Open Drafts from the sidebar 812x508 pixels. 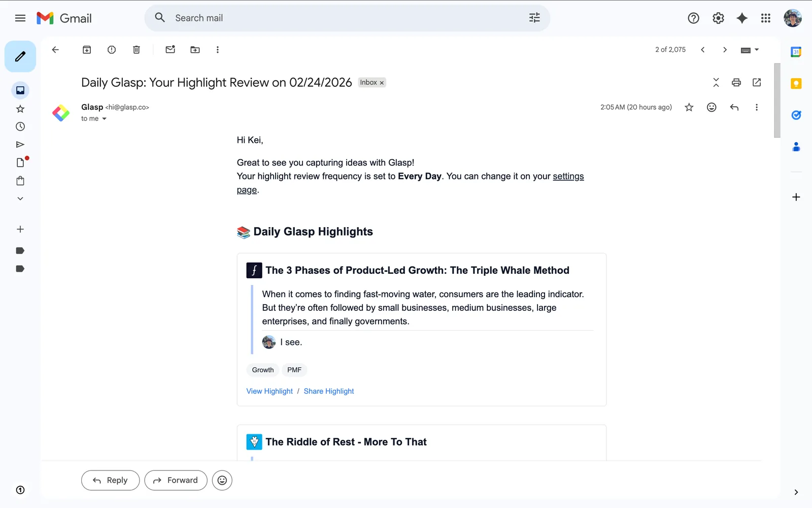(x=20, y=163)
